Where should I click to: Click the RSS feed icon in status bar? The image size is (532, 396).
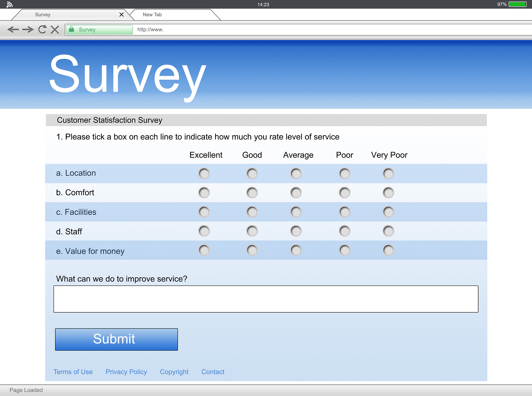tap(9, 4)
